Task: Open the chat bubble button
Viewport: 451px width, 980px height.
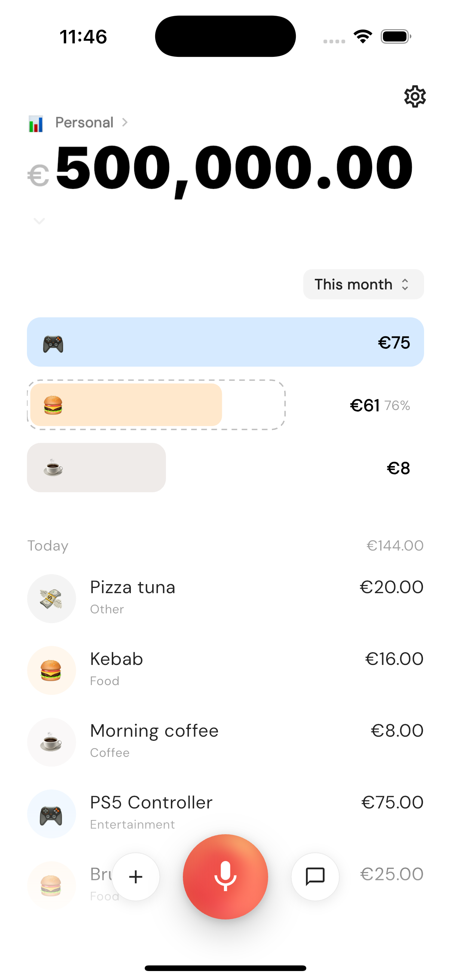Action: tap(315, 876)
